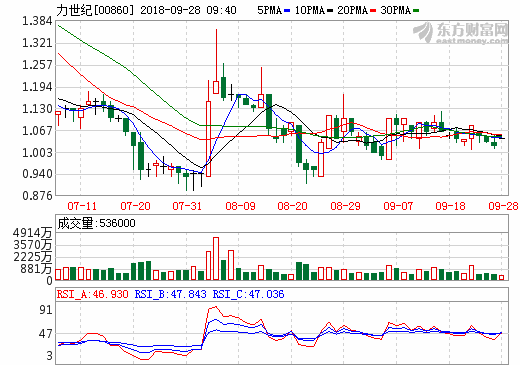The width and height of the screenshot is (520, 365).
Task: Click price axis value 1.257
Action: pos(37,65)
